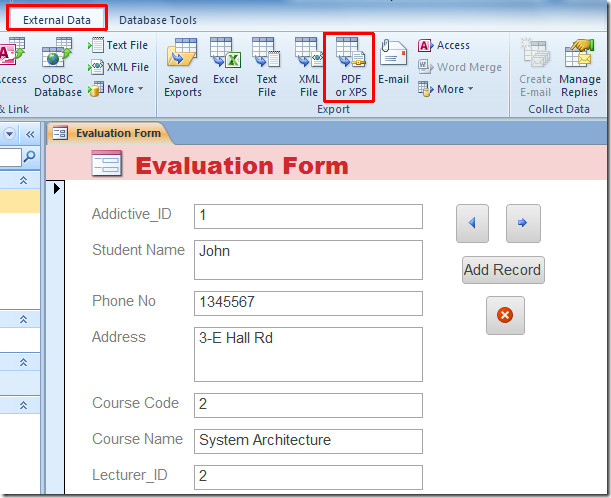Import from Access database icon
This screenshot has height=498, width=611.
[13, 62]
